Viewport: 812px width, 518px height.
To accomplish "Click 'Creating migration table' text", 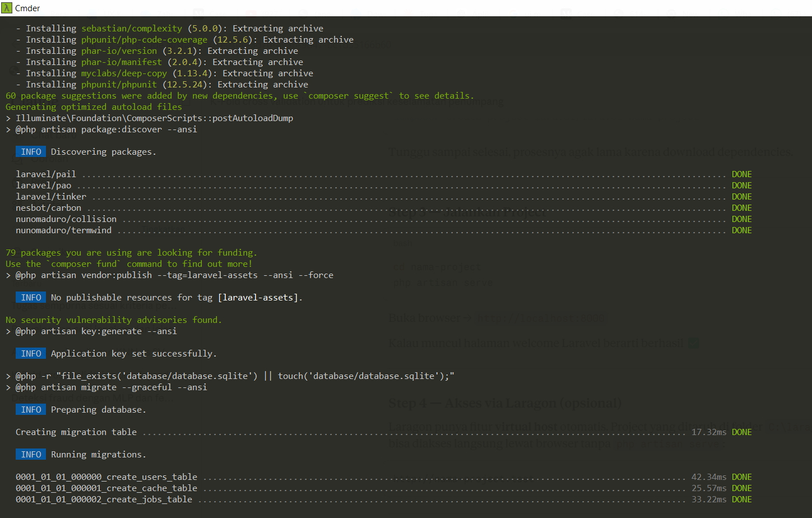I will pos(76,432).
